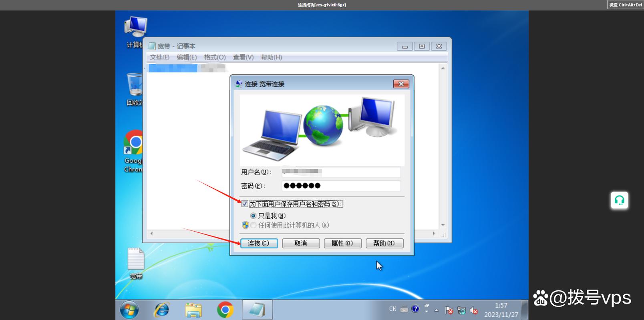644x320 pixels.
Task: Minimize the Notepad window
Action: [405, 46]
